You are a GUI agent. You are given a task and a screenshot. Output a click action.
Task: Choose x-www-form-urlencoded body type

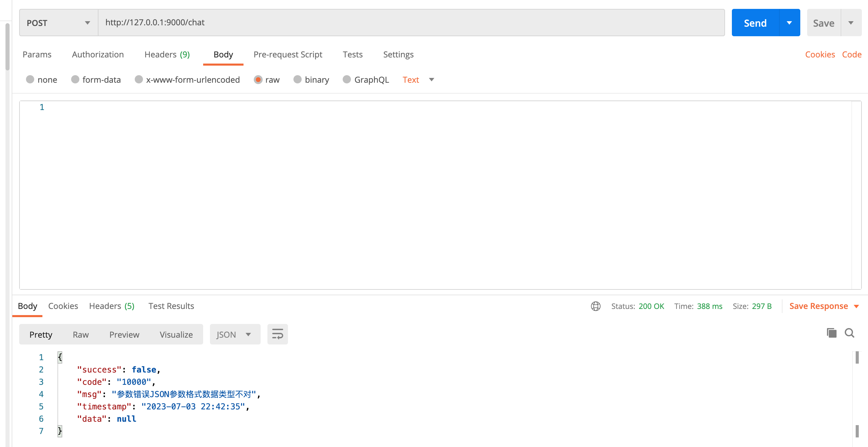139,80
